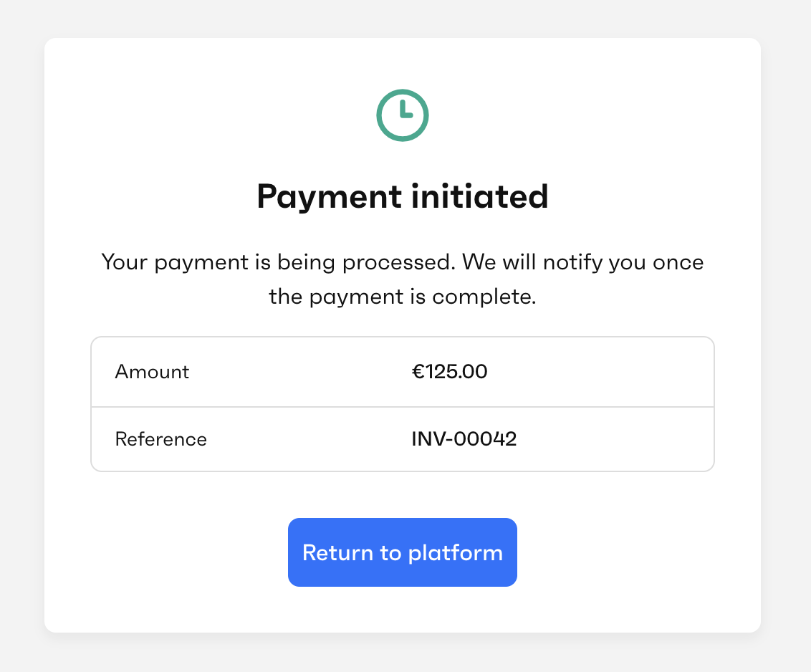Click the Payment initiated heading
Image resolution: width=811 pixels, height=672 pixels.
pos(403,196)
